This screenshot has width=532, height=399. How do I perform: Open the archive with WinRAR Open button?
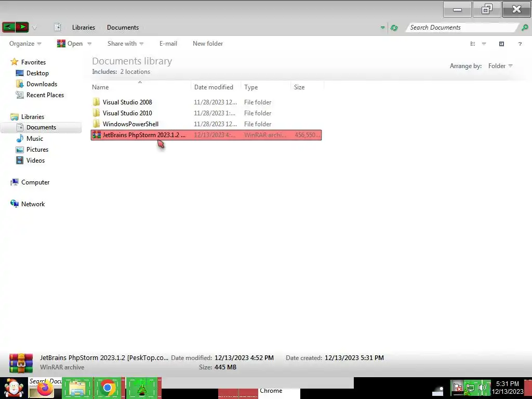click(x=70, y=44)
